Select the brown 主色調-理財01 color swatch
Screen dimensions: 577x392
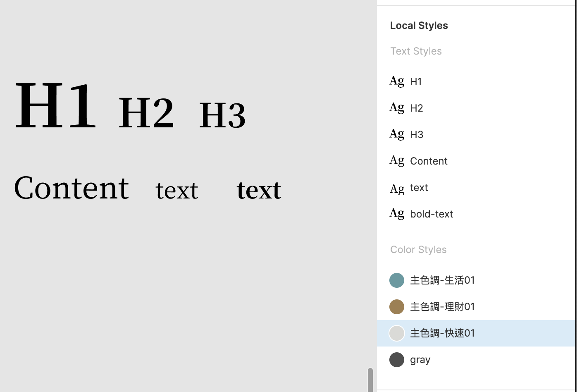point(397,307)
